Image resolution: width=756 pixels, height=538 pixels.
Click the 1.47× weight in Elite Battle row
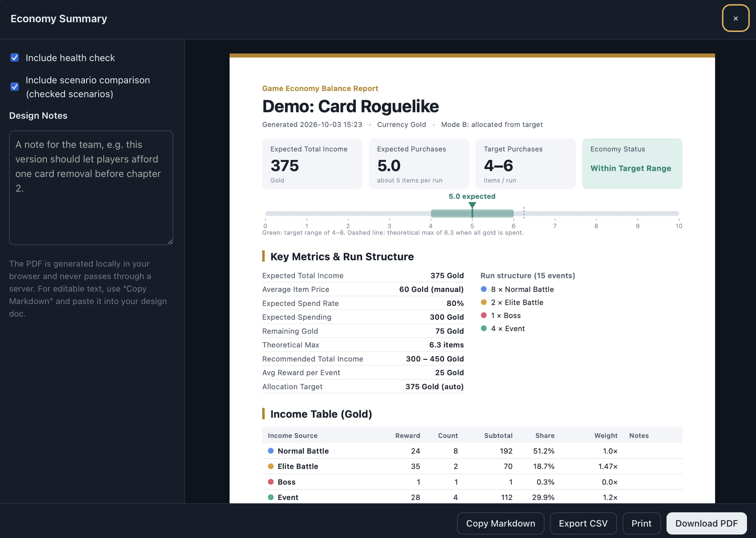(x=608, y=466)
